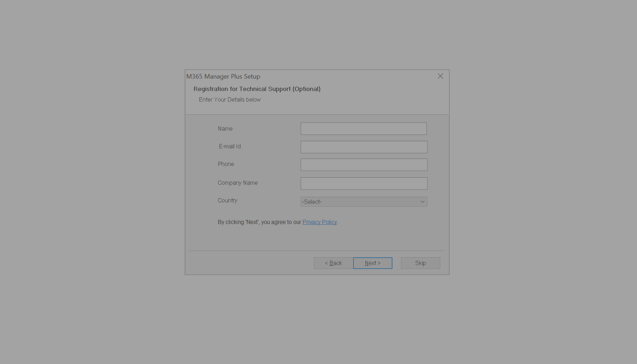Focus the E-mail Id input box

tap(364, 147)
